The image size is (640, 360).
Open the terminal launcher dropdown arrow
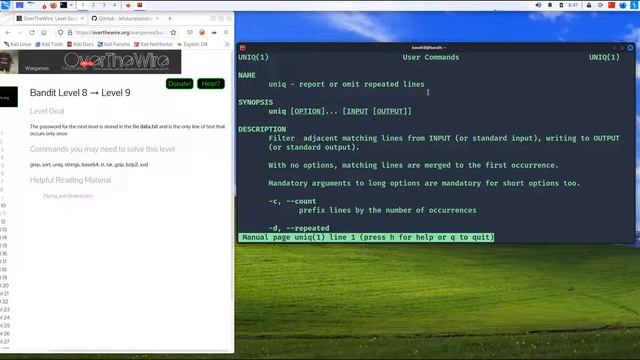71,5
